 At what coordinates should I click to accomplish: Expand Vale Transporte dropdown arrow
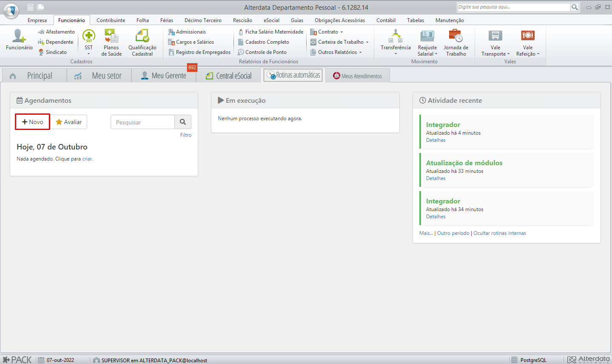click(x=508, y=54)
